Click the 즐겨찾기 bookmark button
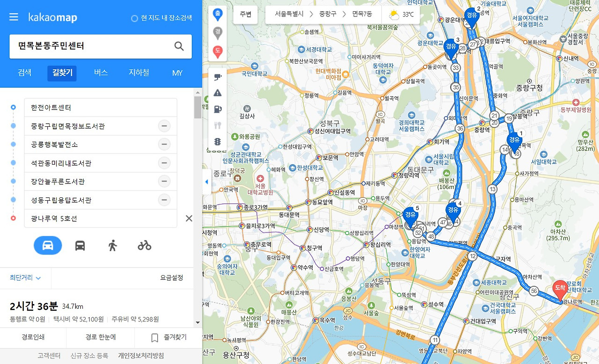The height and width of the screenshot is (364, 599). (168, 337)
